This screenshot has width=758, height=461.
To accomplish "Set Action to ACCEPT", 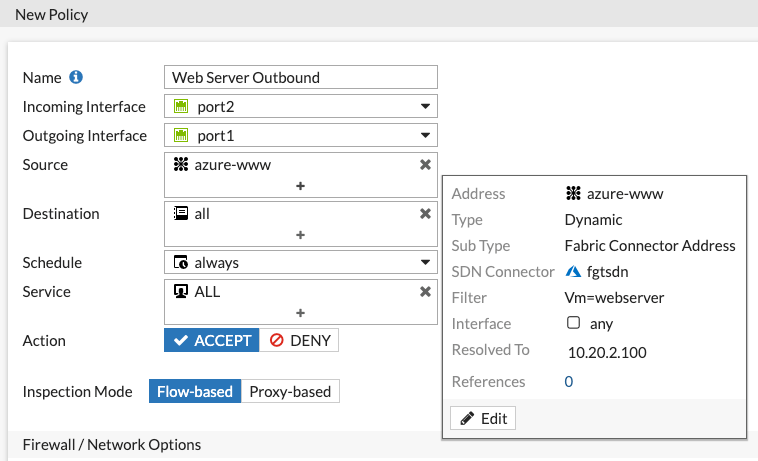I will (x=211, y=341).
